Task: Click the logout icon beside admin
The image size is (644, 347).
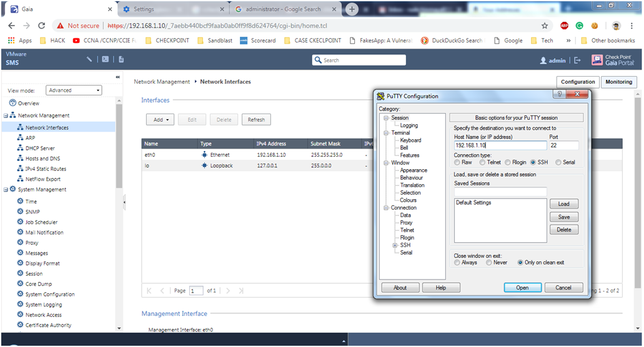Action: point(577,61)
